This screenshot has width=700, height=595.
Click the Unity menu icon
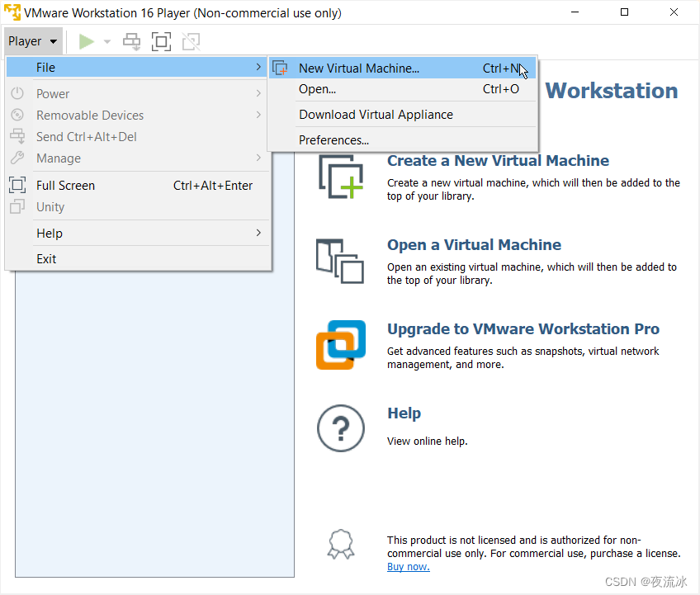(x=17, y=206)
